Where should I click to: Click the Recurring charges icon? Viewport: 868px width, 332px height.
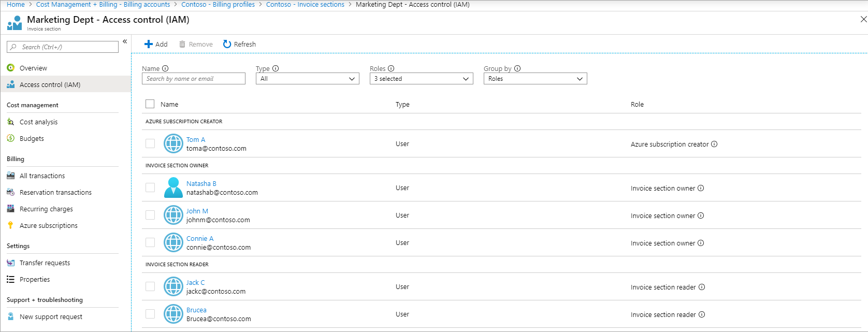pyautogui.click(x=10, y=209)
